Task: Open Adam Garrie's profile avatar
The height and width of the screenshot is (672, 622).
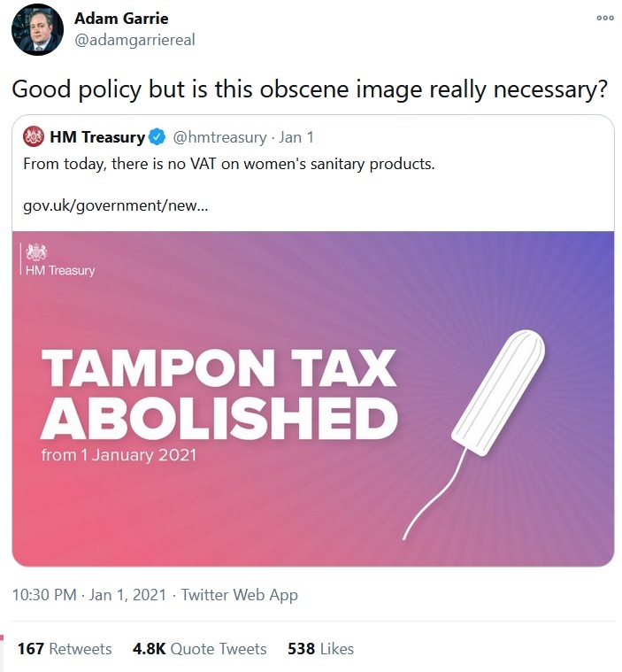Action: 37,29
